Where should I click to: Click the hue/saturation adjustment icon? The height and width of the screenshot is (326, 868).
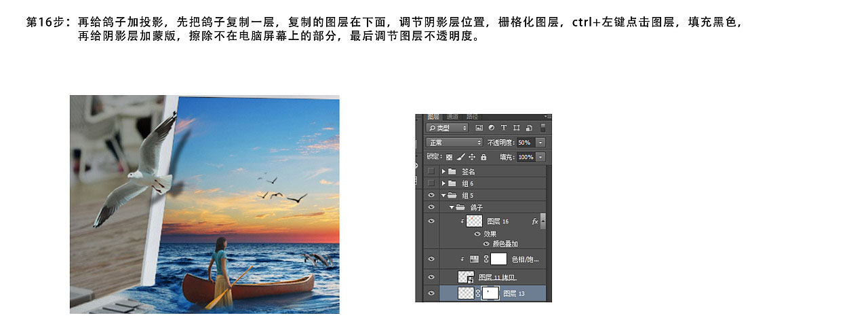point(474,259)
